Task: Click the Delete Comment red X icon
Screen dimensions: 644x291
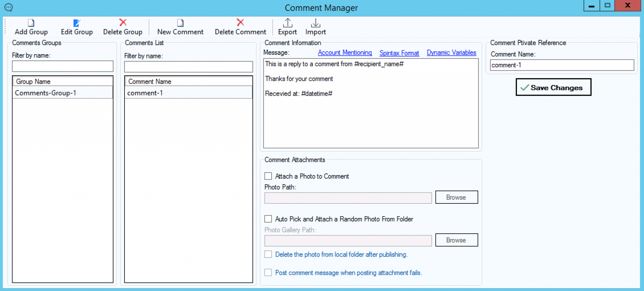Action: (240, 23)
